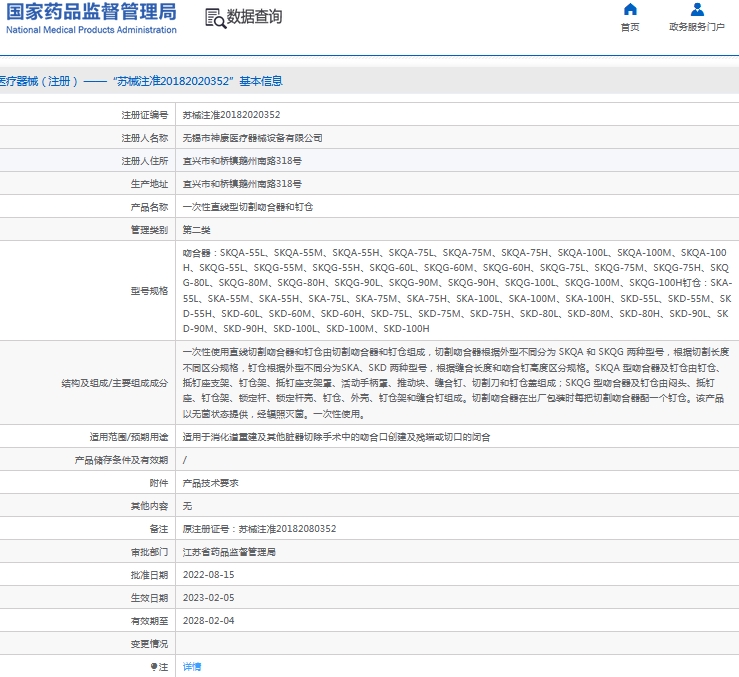739x677 pixels.
Task: Click the 附件 row label
Action: point(159,483)
